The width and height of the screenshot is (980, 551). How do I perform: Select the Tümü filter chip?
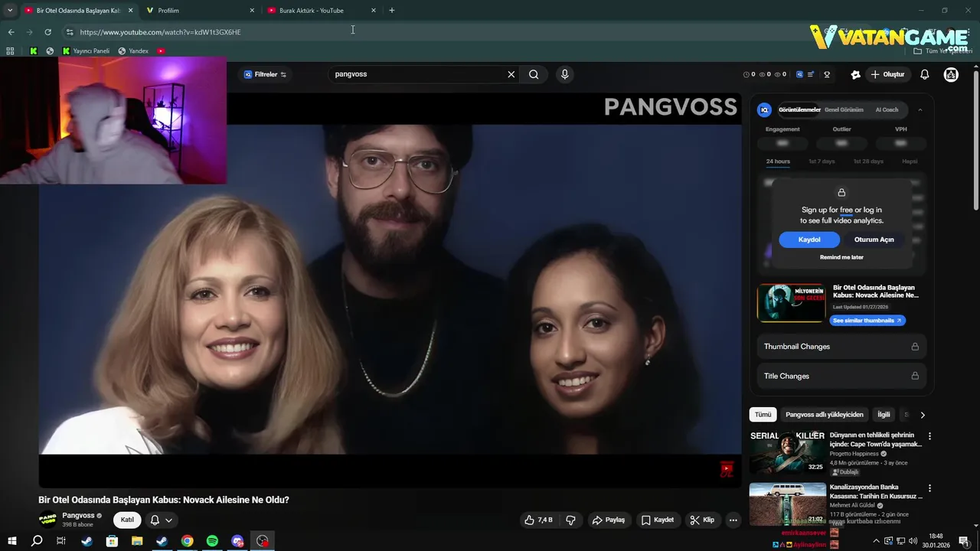tap(763, 415)
